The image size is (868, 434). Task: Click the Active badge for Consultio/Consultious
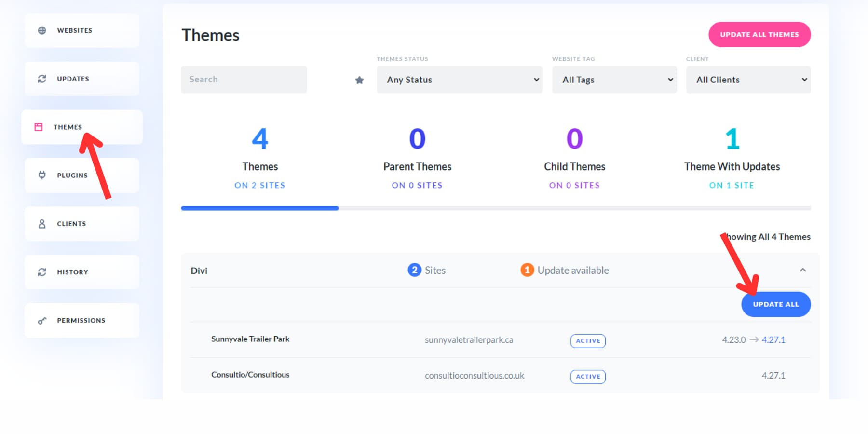[588, 377]
